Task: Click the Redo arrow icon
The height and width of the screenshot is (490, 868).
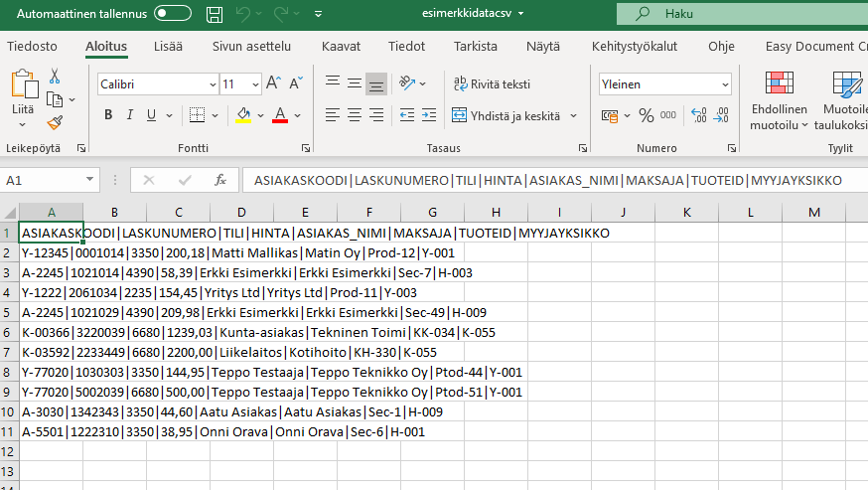Action: click(x=281, y=14)
